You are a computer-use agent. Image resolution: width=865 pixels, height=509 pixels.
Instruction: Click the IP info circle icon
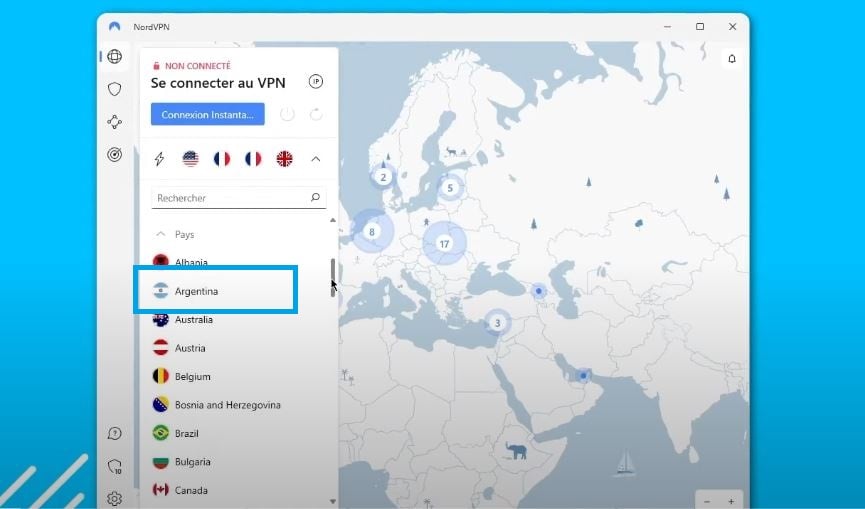pos(316,82)
